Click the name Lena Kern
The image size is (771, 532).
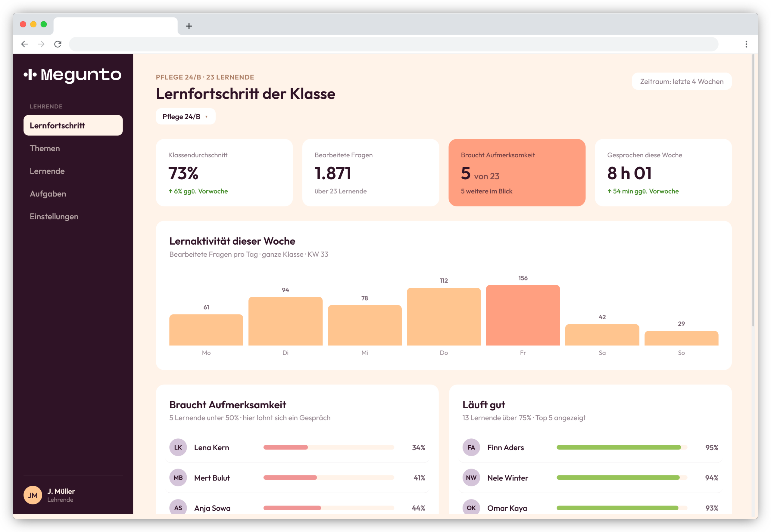point(211,447)
